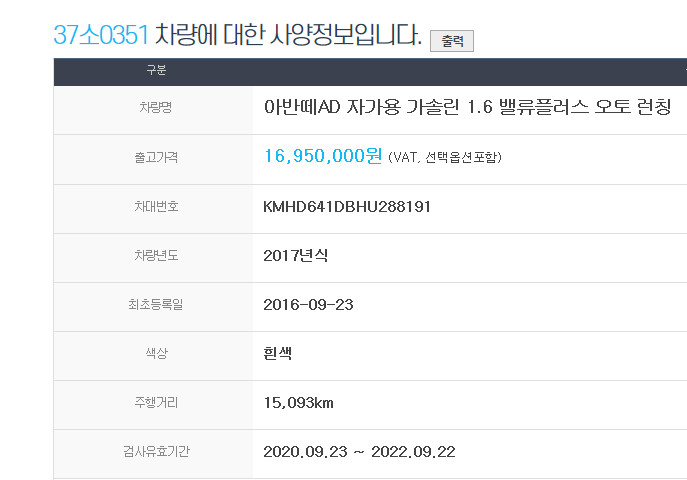This screenshot has width=687, height=480.
Task: Select the 최초등록일 row label
Action: 156,304
